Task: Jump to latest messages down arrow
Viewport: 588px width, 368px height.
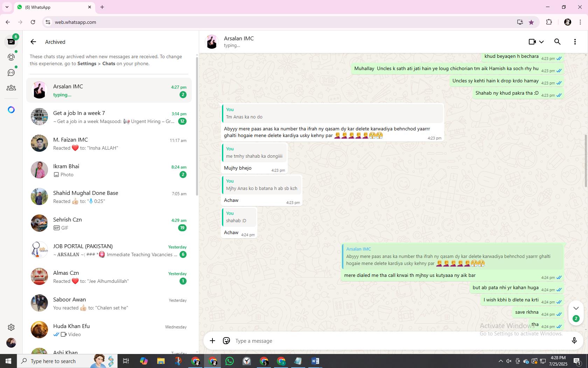Action: pyautogui.click(x=576, y=308)
